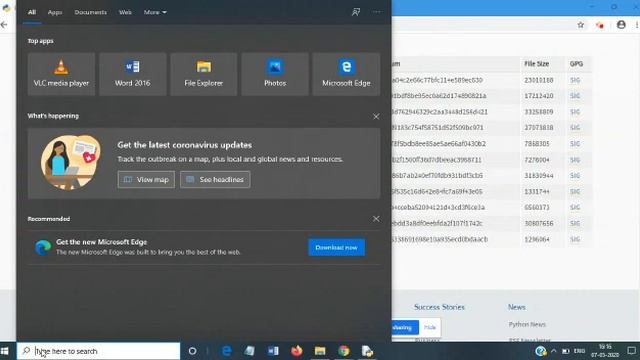Click SIG link for file size 17212420
This screenshot has height=360, width=640.
(x=575, y=96)
